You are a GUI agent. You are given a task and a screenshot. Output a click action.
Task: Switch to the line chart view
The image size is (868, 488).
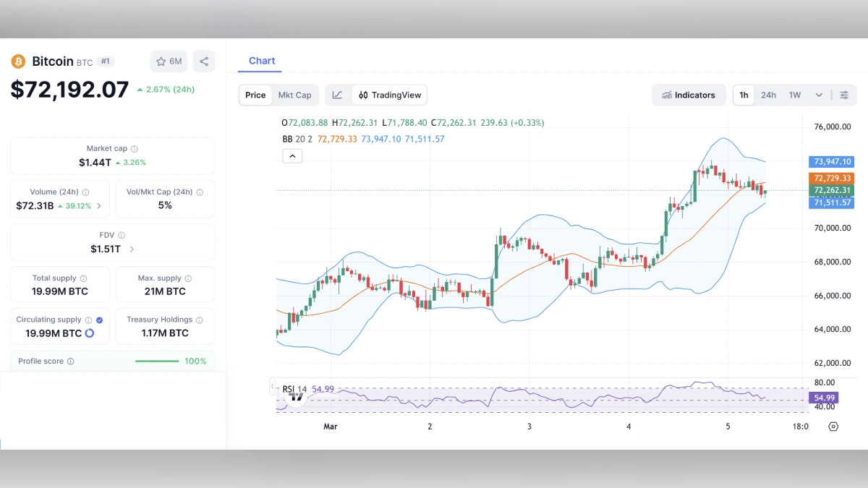pyautogui.click(x=338, y=95)
